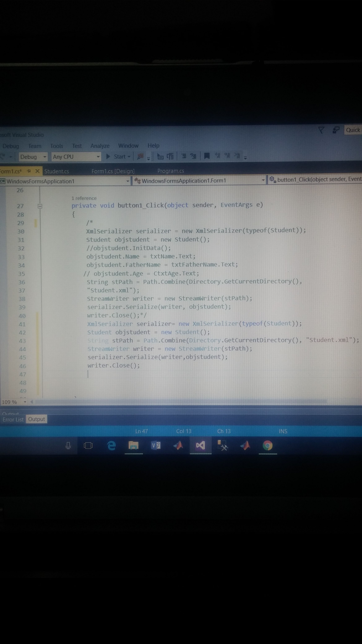Open the Analyze menu
The height and width of the screenshot is (644, 362).
(x=100, y=146)
